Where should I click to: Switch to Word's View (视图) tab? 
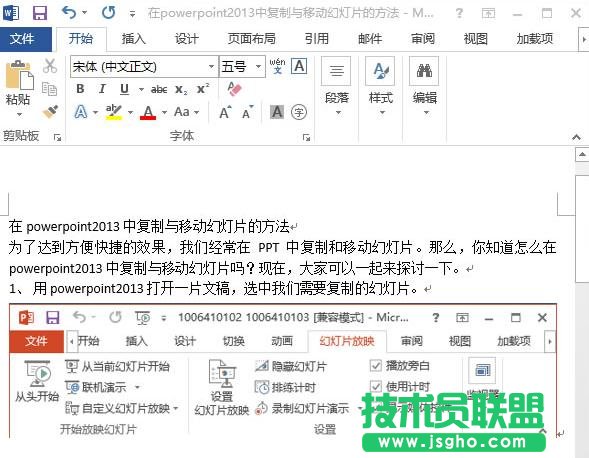point(476,39)
